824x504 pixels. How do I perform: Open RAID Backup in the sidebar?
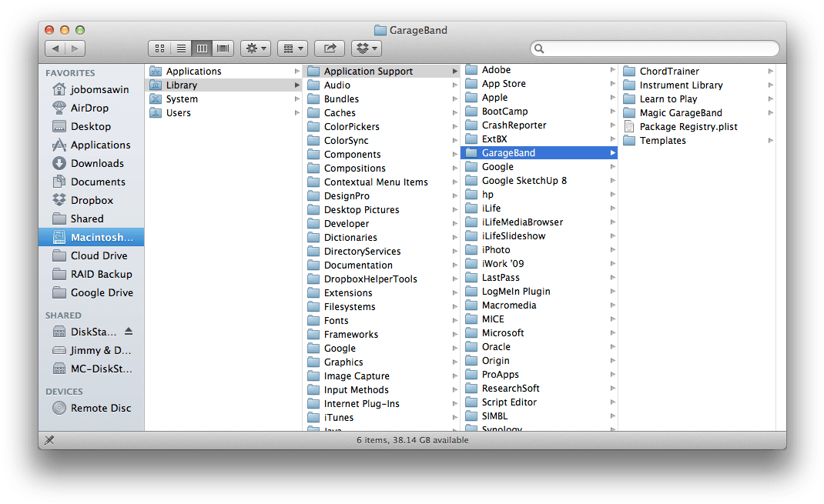[92, 274]
